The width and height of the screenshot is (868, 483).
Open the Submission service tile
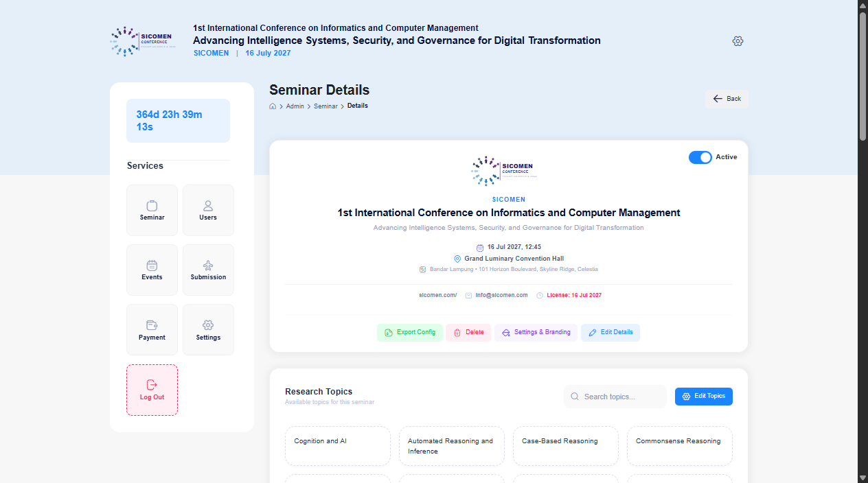[208, 270]
